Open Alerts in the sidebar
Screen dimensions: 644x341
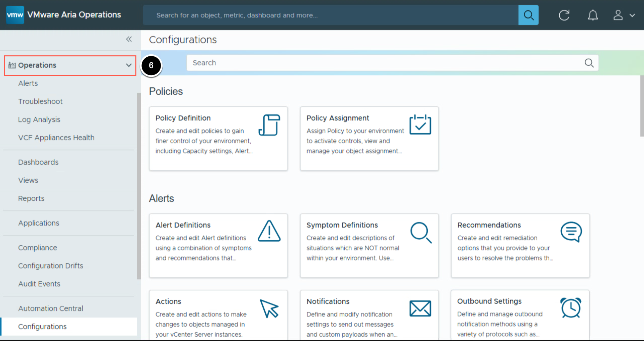(28, 83)
